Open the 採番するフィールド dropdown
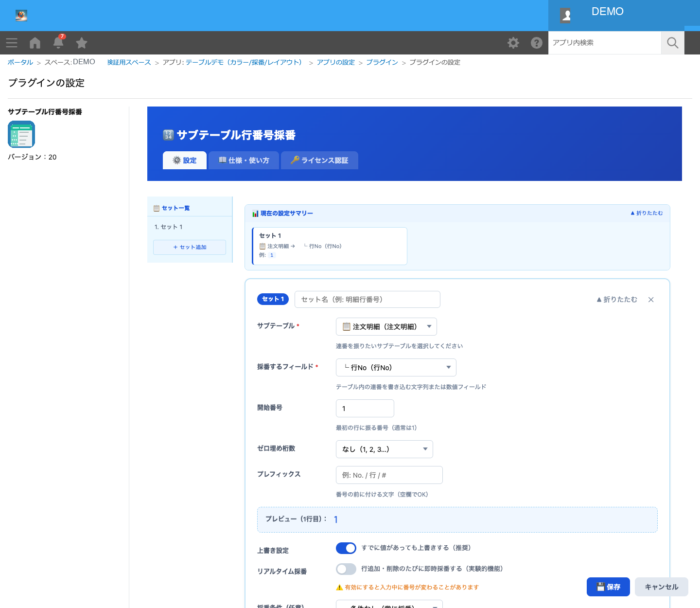The image size is (700, 608). 396,367
